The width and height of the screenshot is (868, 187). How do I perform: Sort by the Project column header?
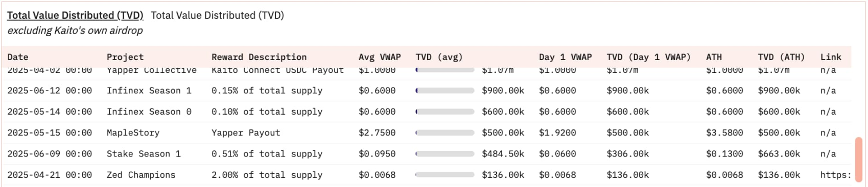[x=125, y=57]
